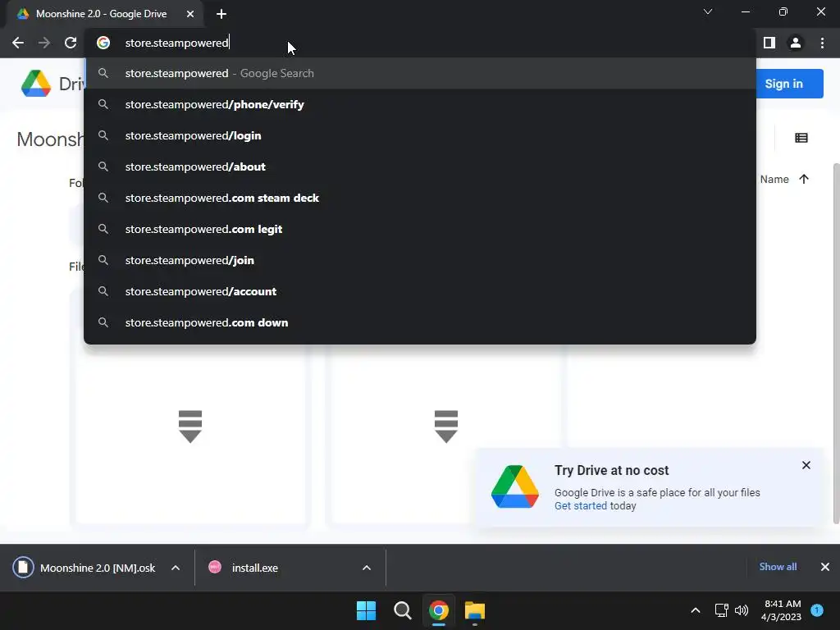Open File Explorer from the taskbar
This screenshot has width=840, height=630.
(x=475, y=610)
